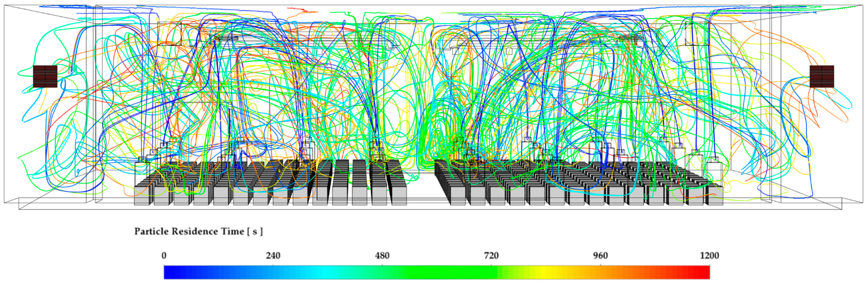The image size is (868, 285).
Task: Click the 1200 label on color scale
Action: point(709,256)
